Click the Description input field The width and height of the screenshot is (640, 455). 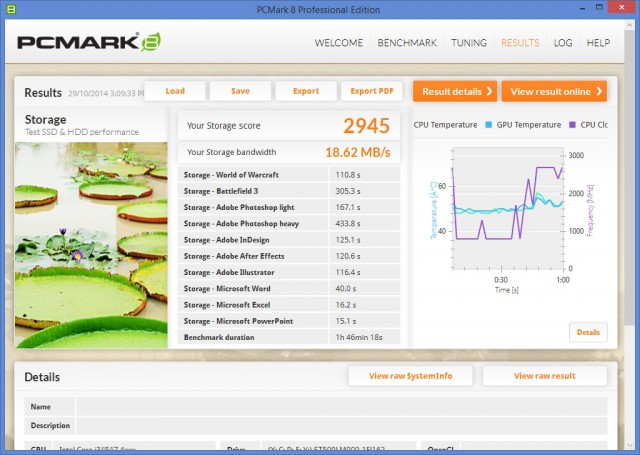(342, 425)
